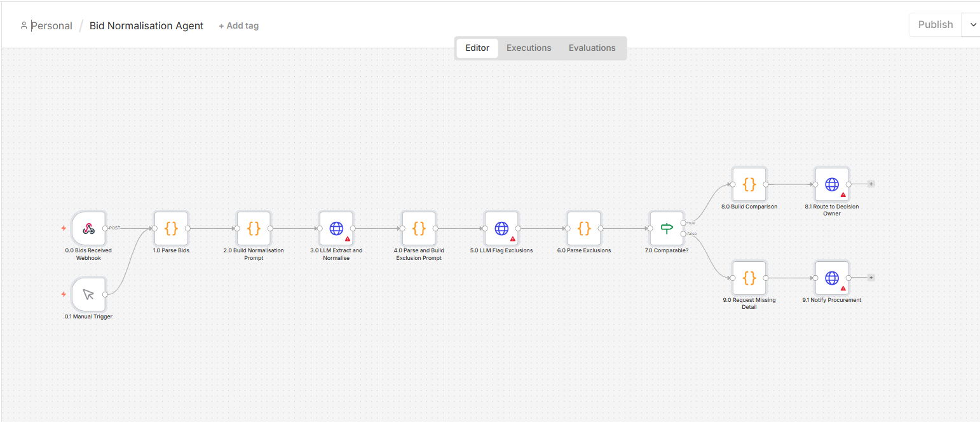Click the red warning triangle on 5.0 LLM Flag Exclusions

[513, 239]
